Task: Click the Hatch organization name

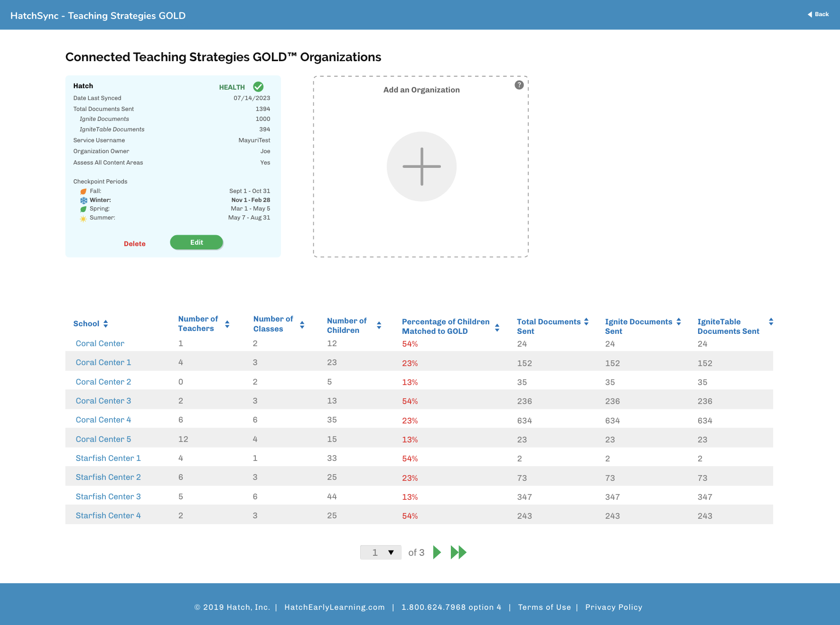Action: (x=83, y=86)
